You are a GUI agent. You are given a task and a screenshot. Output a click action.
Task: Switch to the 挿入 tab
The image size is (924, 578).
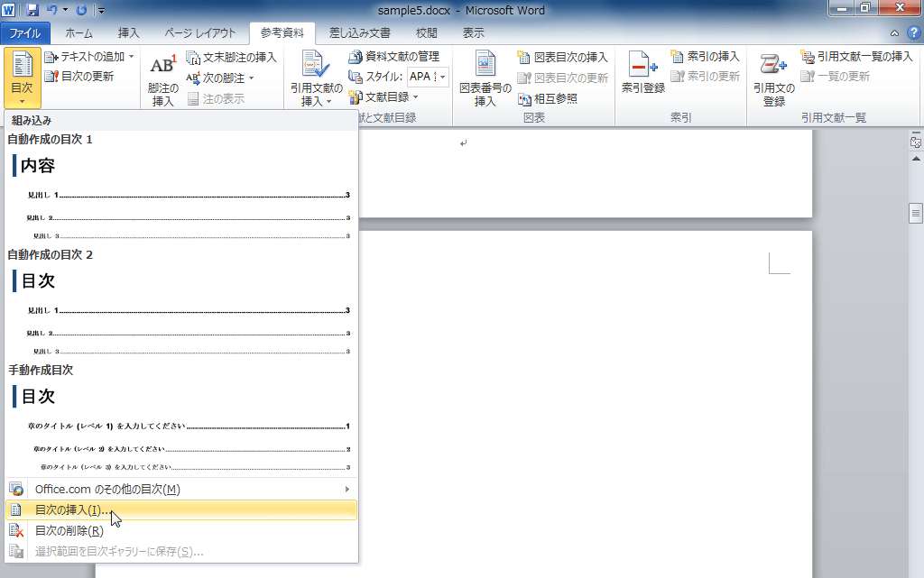128,33
